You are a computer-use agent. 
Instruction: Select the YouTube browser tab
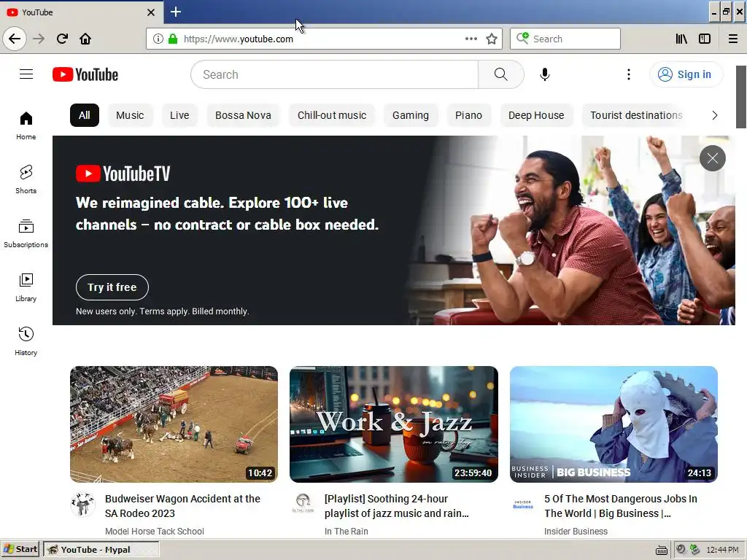click(x=81, y=12)
